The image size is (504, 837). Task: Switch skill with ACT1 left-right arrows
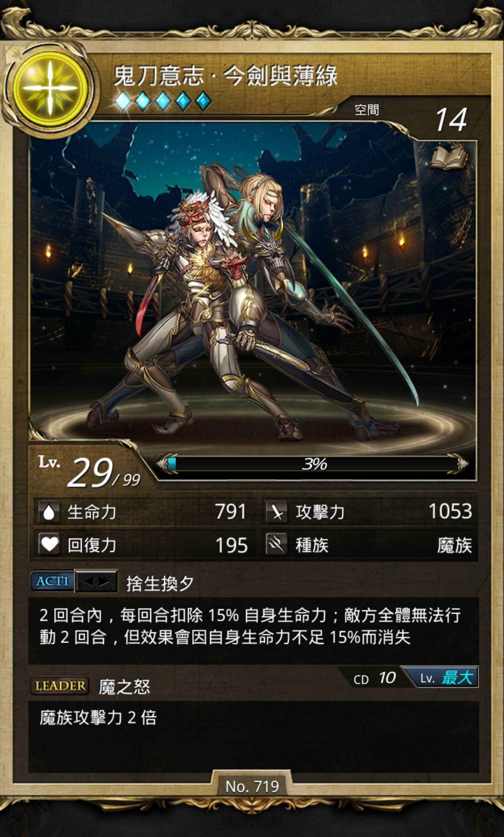pos(96,582)
